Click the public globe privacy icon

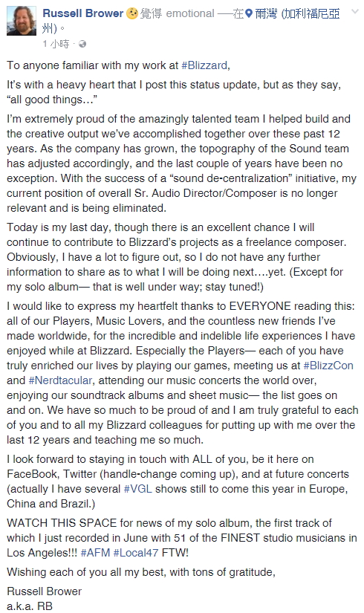(82, 44)
